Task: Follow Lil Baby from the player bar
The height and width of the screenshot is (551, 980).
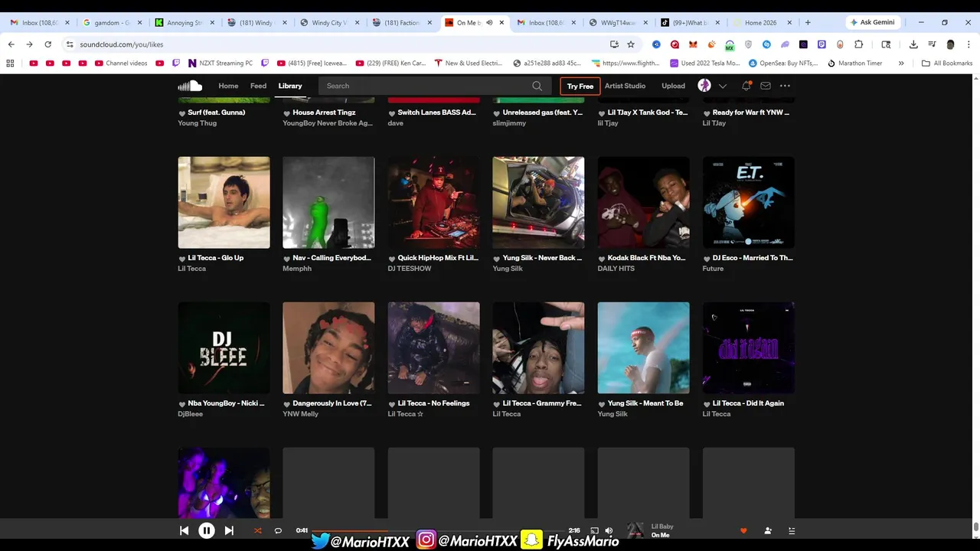Action: (768, 530)
